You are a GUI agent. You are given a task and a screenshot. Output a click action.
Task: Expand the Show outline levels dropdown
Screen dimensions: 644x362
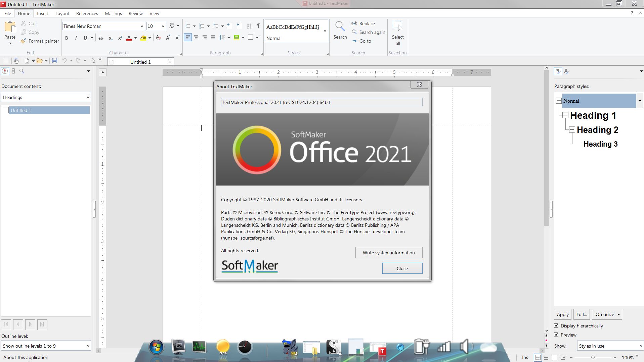(x=88, y=346)
